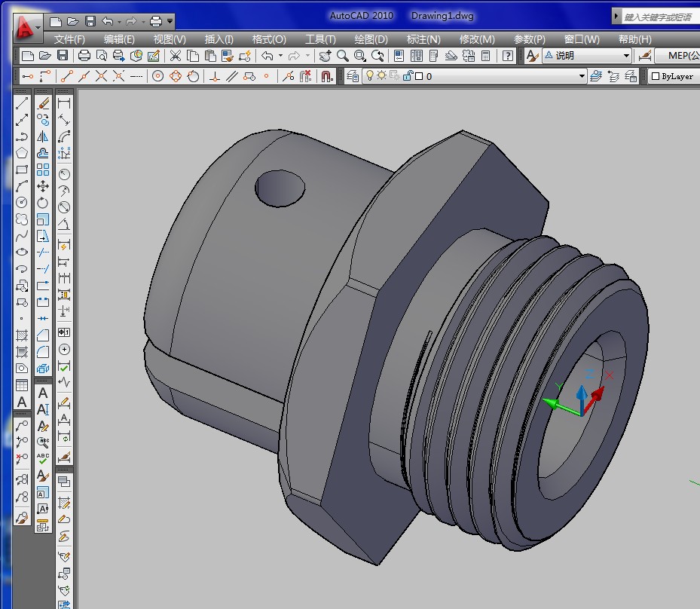Select the Spline draw tool
Screen dimensions: 700x609
point(21,235)
